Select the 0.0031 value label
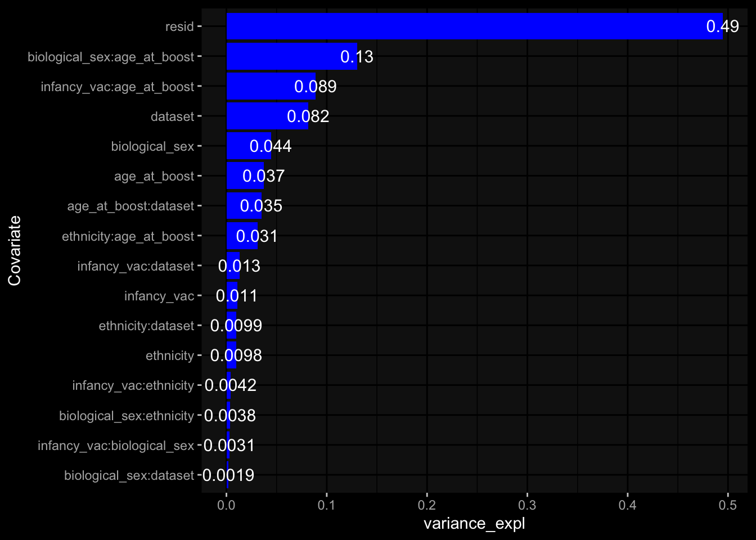The height and width of the screenshot is (540, 756). [x=229, y=445]
